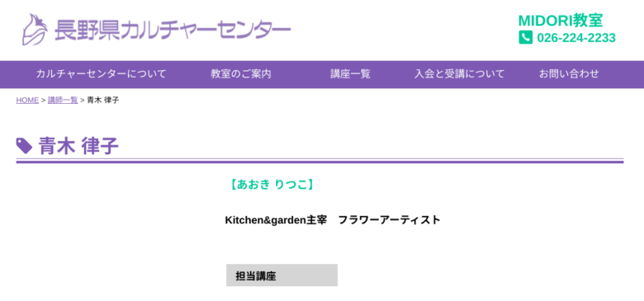Screen dimensions: 644x301
Task: Click the purple divider line under heading
Action: pos(320,161)
